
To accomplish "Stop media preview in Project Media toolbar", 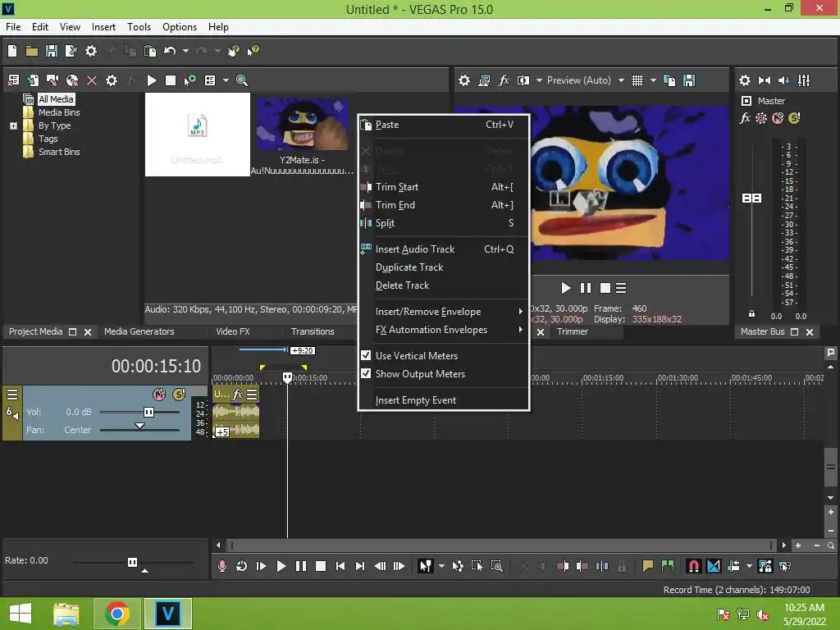I will (x=171, y=80).
